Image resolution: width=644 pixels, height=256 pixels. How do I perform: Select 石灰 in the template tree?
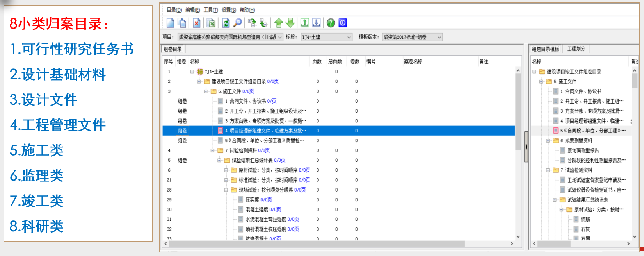pos(585,229)
